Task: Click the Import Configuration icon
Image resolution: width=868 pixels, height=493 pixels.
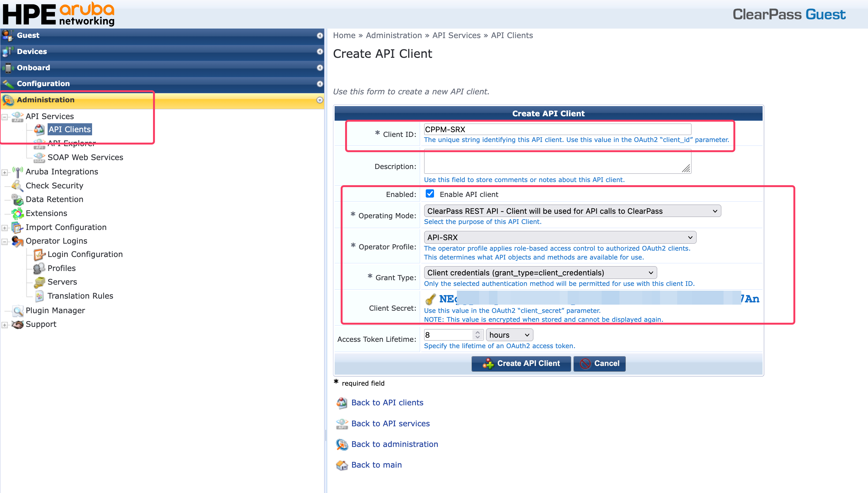Action: pyautogui.click(x=17, y=227)
